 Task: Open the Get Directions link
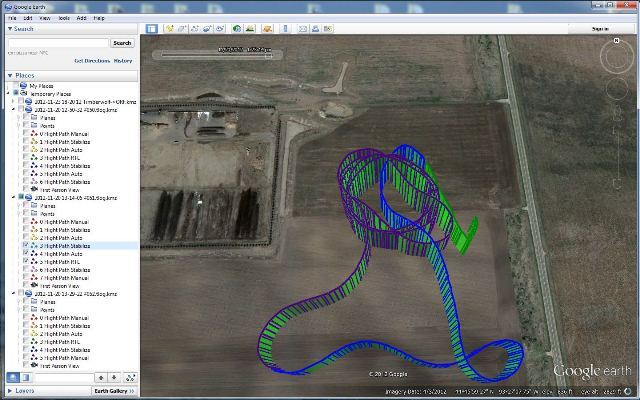pos(92,61)
